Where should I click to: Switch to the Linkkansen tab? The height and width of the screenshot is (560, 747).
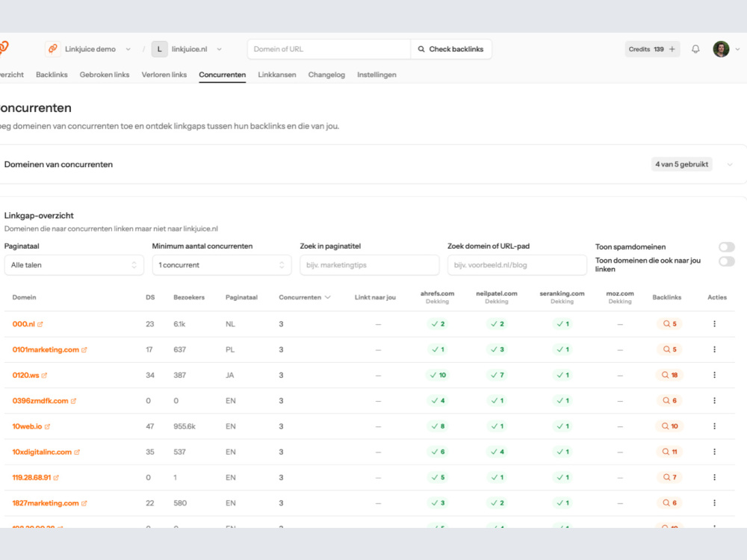pos(277,75)
